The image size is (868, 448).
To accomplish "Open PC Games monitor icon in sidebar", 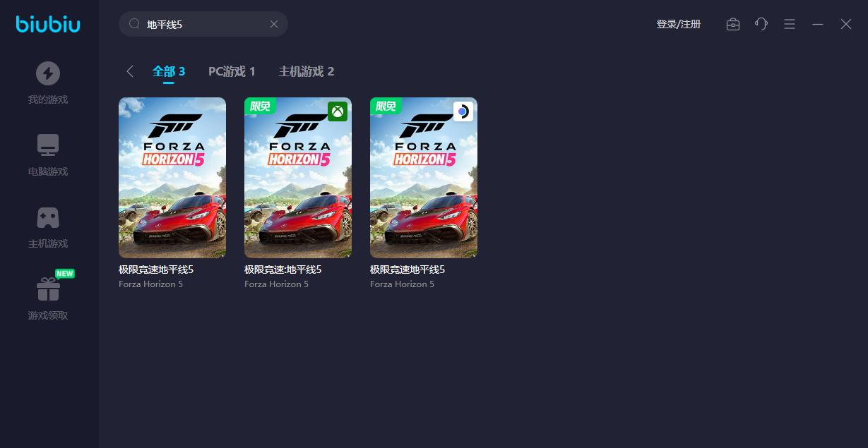I will click(x=48, y=145).
